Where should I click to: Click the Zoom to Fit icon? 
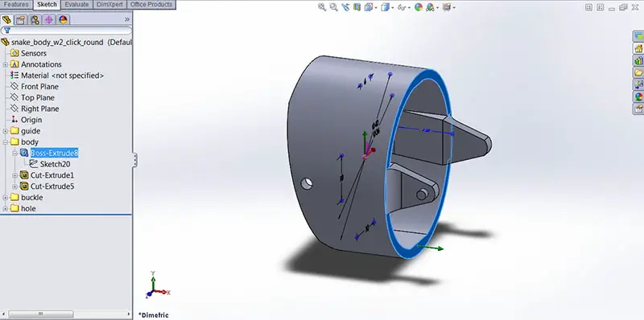(322, 7)
